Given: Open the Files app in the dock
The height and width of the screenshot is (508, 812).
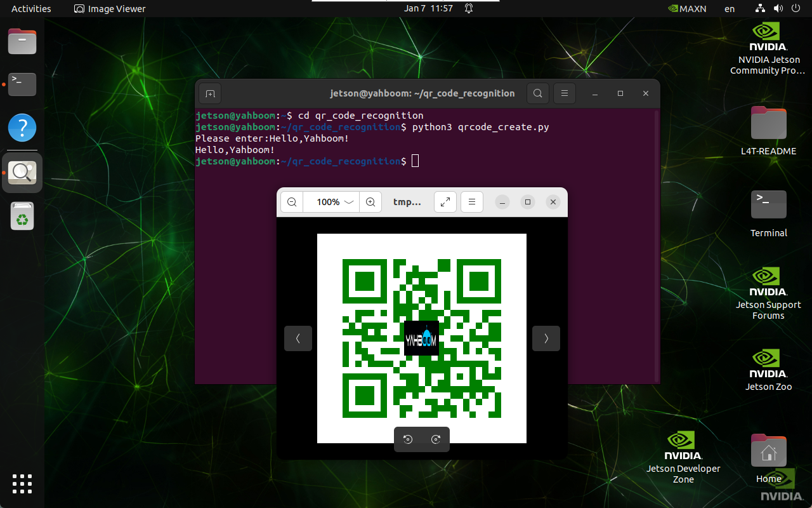Looking at the screenshot, I should tap(22, 42).
